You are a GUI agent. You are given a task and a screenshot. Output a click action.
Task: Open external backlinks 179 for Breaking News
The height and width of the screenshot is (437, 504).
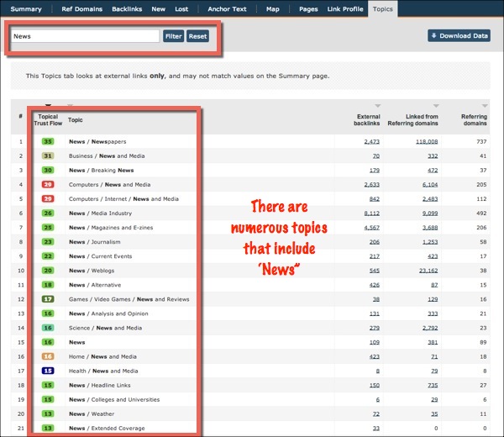pos(375,170)
